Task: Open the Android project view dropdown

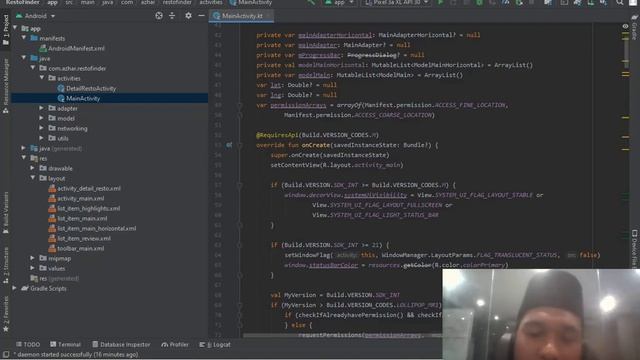Action: pyautogui.click(x=36, y=16)
